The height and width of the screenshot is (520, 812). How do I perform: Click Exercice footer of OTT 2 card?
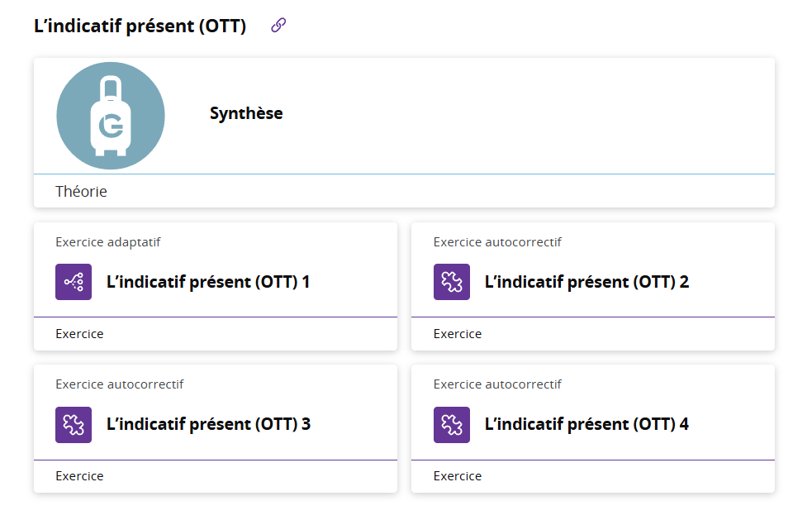(458, 334)
